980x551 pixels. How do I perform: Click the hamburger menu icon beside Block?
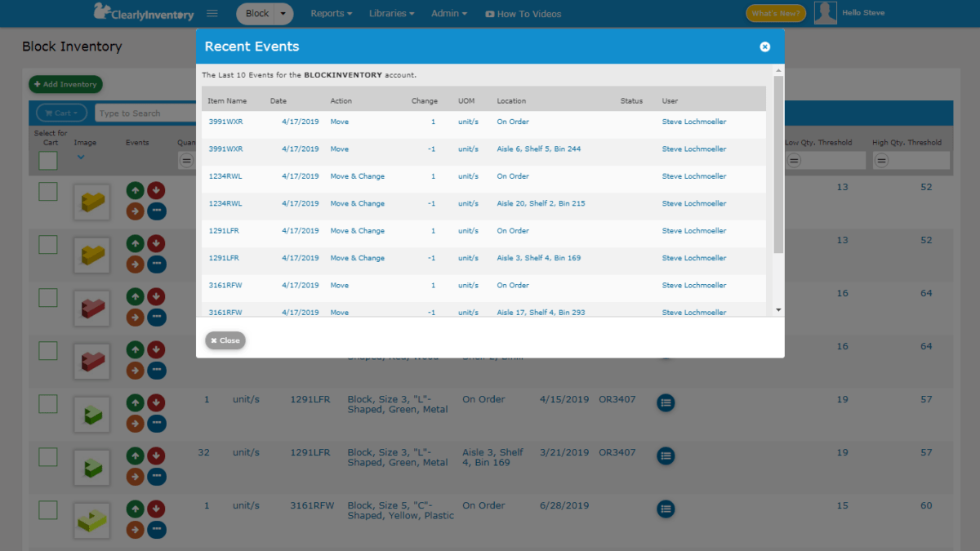tap(211, 13)
